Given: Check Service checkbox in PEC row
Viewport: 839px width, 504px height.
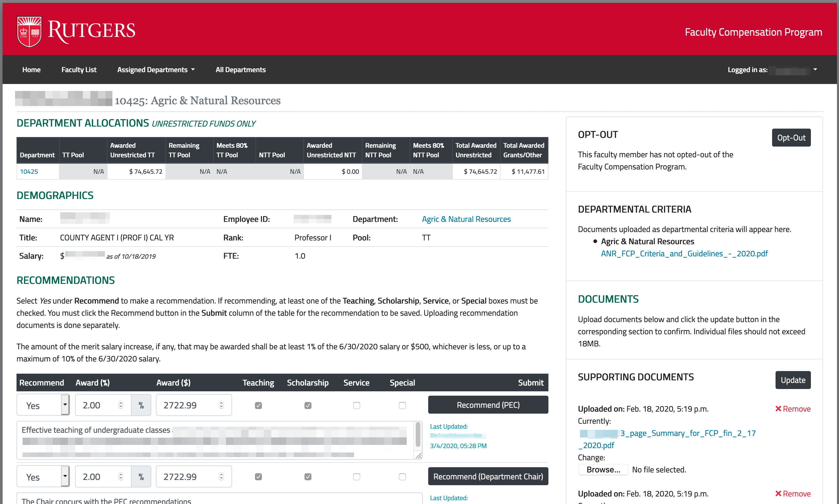Looking at the screenshot, I should tap(356, 406).
